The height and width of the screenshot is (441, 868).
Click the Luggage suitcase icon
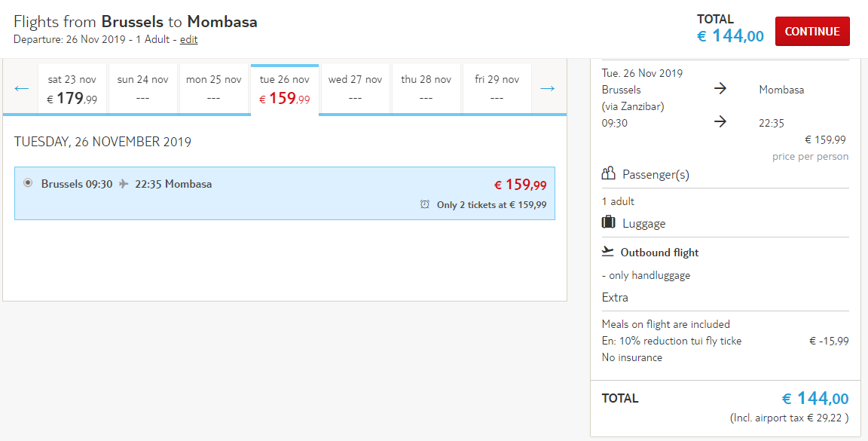pyautogui.click(x=608, y=222)
